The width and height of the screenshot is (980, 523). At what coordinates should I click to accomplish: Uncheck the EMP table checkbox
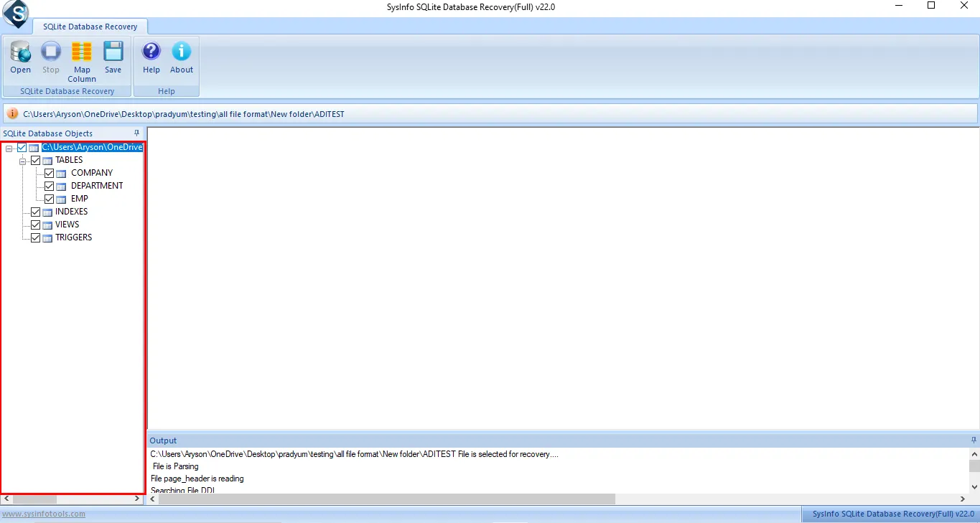click(50, 199)
